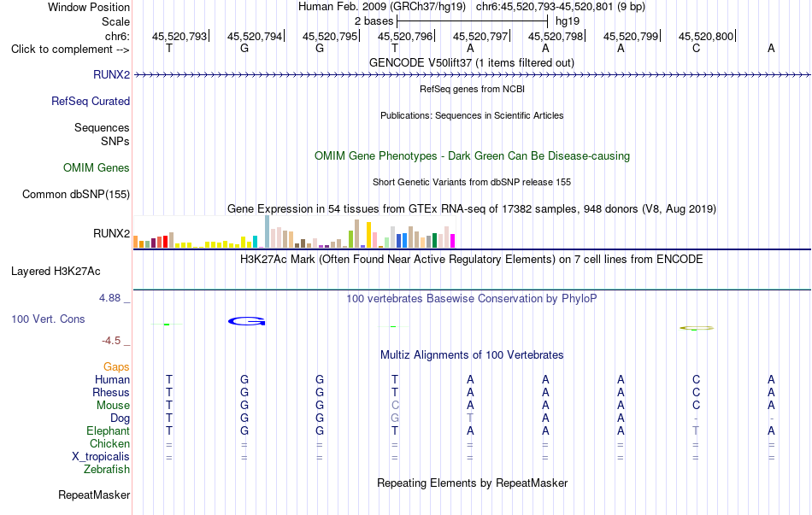Click the gold yellow bar in GTEx chart
812x515 pixels.
[x=368, y=235]
